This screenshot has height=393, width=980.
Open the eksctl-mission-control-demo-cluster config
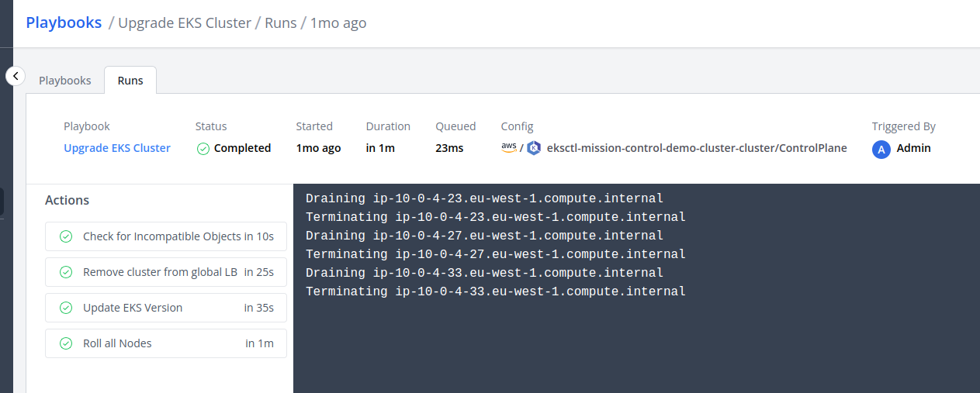pyautogui.click(x=697, y=148)
